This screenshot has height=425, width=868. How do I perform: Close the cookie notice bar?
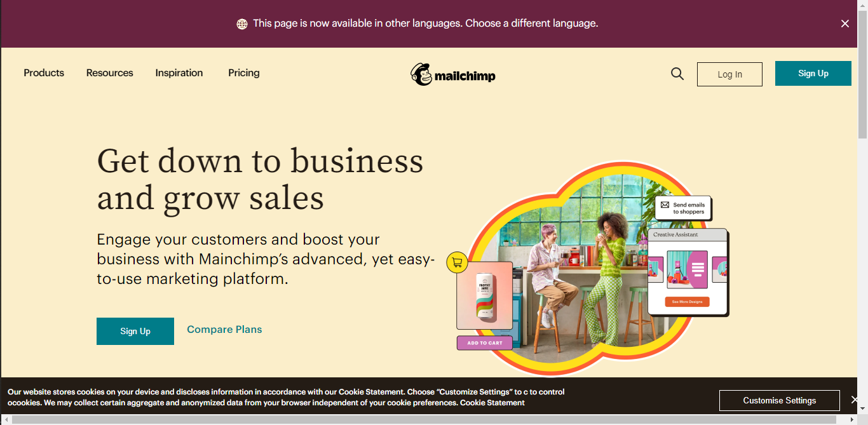[855, 400]
